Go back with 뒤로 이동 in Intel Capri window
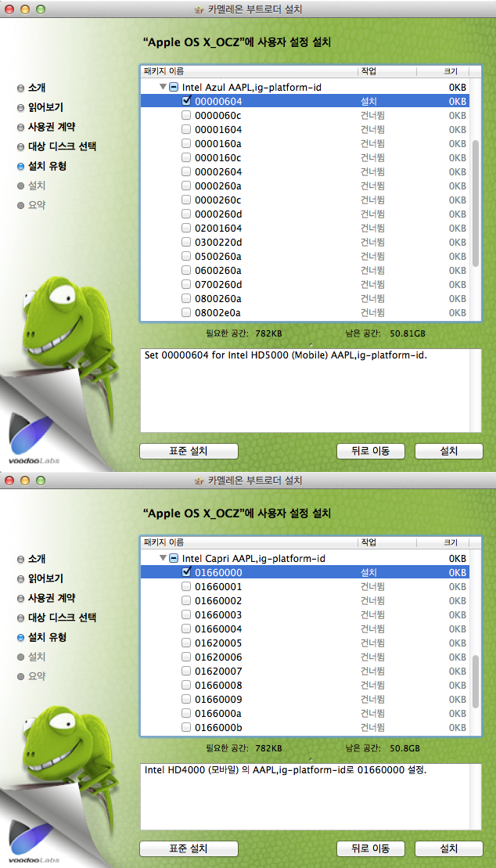496x868 pixels. [x=371, y=848]
